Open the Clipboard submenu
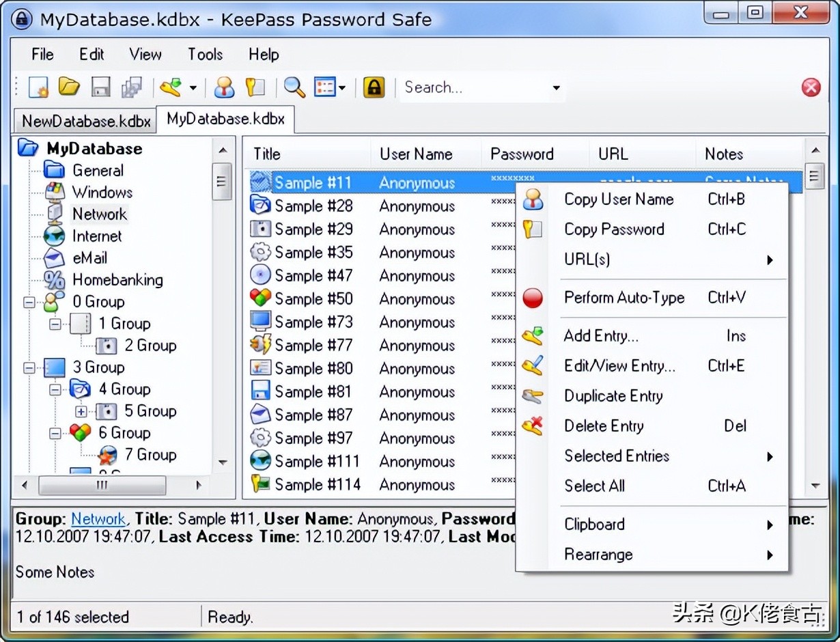The image size is (840, 642). (652, 525)
